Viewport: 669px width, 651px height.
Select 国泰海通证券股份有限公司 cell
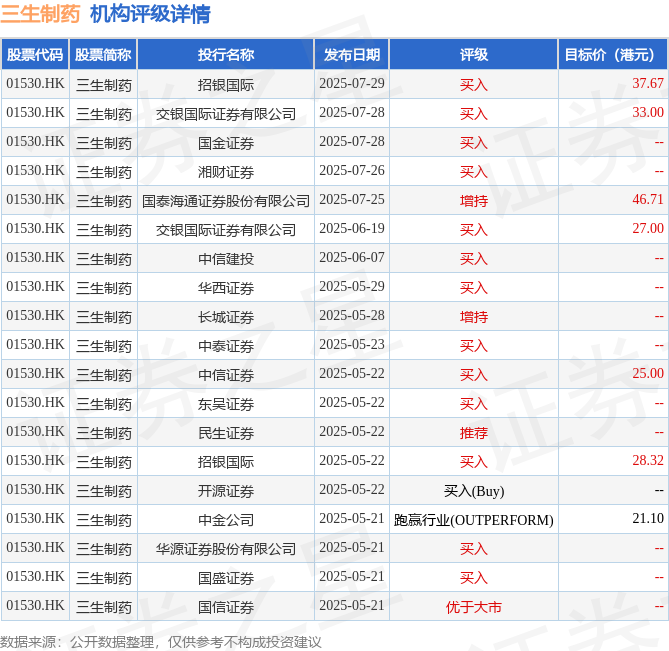click(x=226, y=201)
